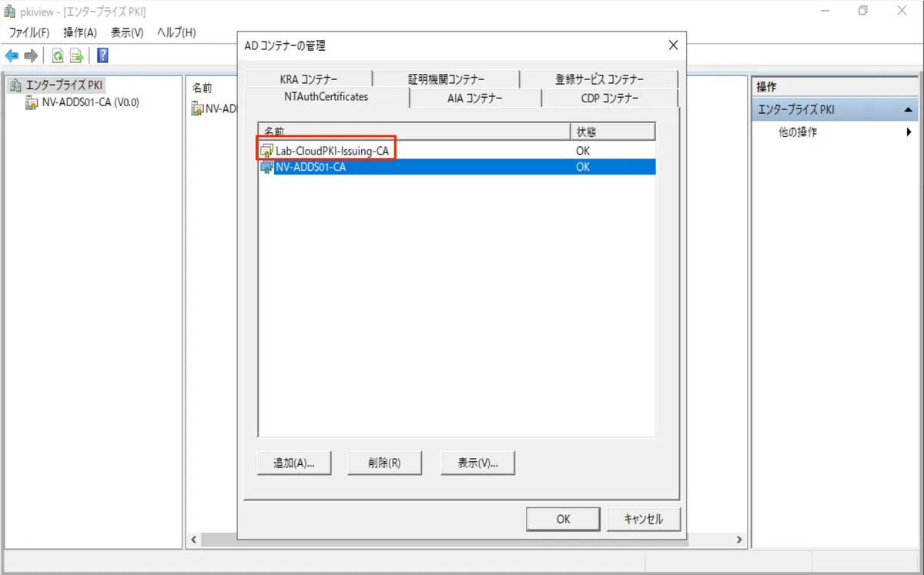
Task: Click the Export List toolbar icon
Action: tap(76, 55)
